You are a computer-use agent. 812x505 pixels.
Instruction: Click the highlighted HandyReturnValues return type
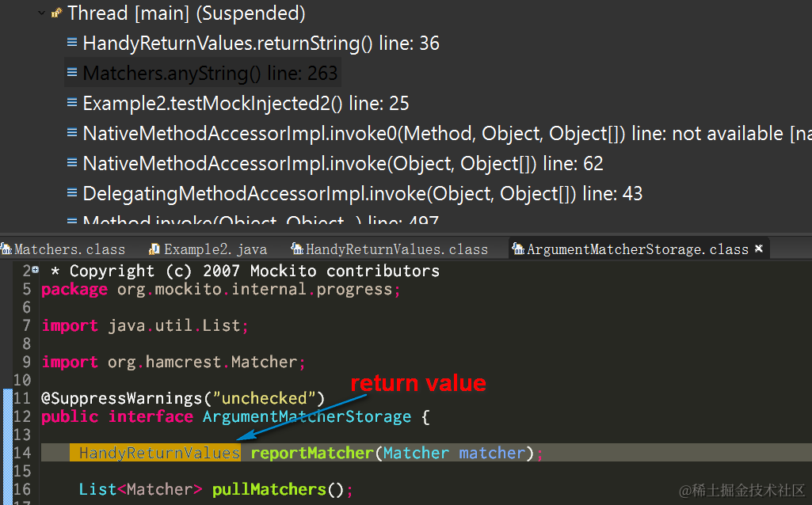click(x=157, y=453)
